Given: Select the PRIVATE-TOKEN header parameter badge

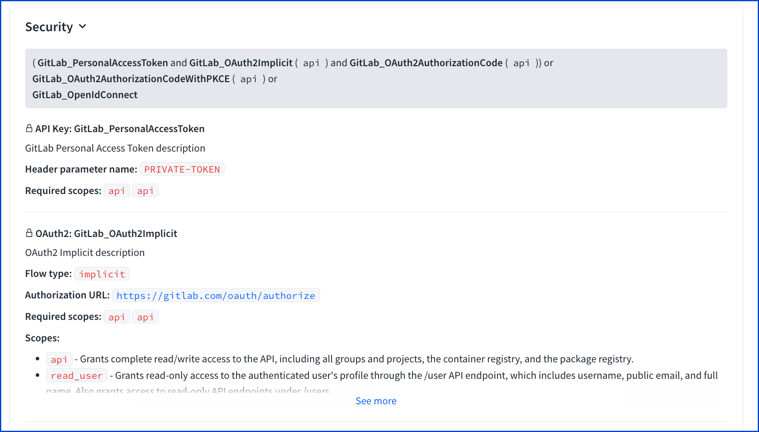Looking at the screenshot, I should click(x=182, y=170).
